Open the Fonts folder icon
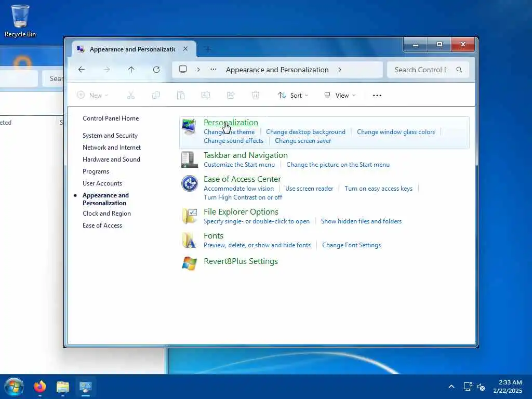Image resolution: width=532 pixels, height=399 pixels. tap(189, 240)
